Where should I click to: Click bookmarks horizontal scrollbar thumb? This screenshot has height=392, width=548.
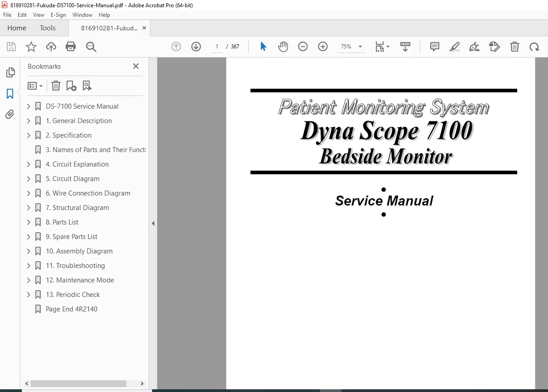(78, 383)
